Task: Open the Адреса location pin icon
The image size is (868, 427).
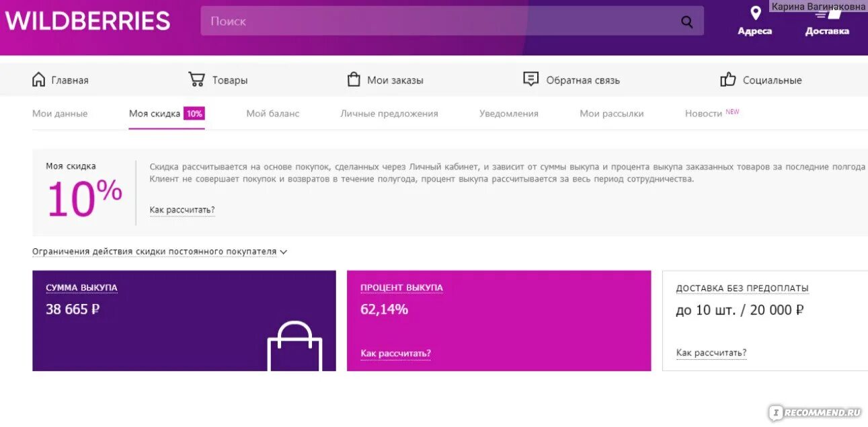Action: (x=756, y=13)
